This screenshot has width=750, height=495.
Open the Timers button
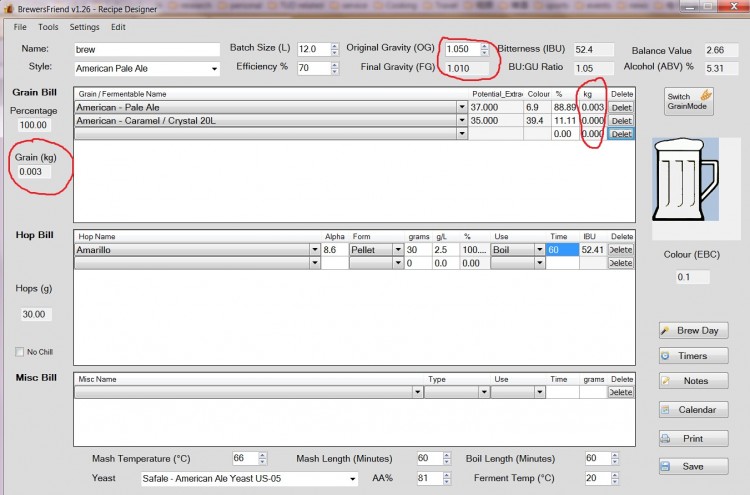pyautogui.click(x=694, y=356)
